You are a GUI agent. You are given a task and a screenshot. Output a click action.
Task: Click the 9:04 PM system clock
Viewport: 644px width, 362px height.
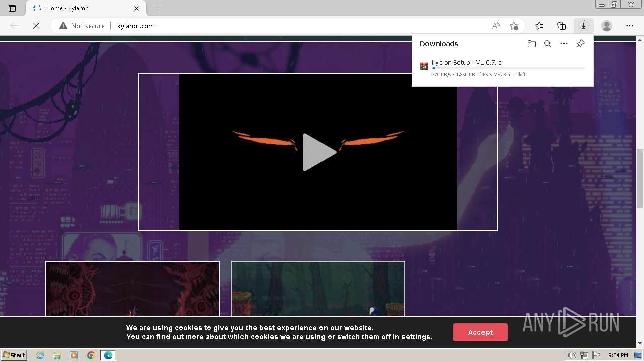pos(618,355)
